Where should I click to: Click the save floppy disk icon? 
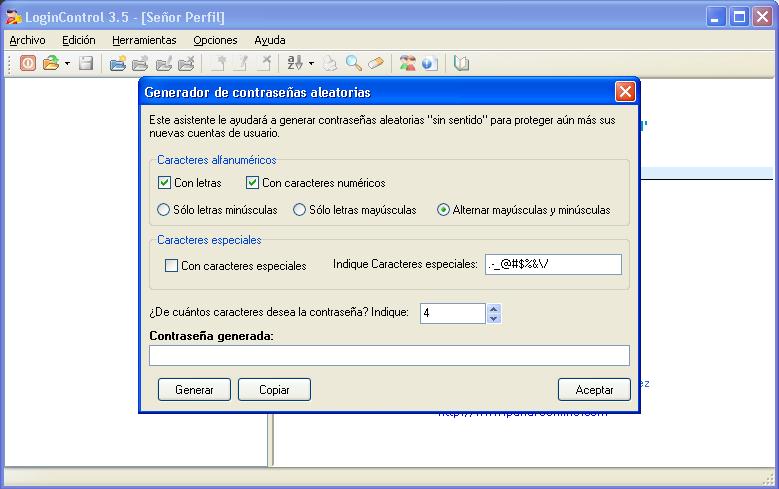pyautogui.click(x=86, y=63)
